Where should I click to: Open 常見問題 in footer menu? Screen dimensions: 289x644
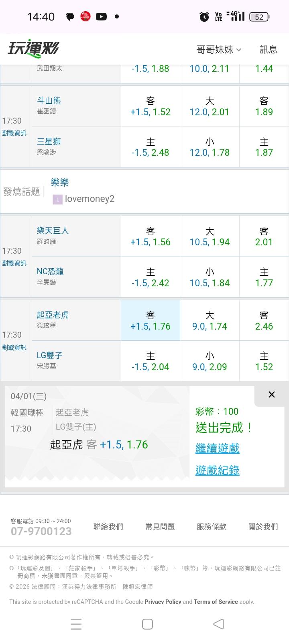tap(160, 527)
